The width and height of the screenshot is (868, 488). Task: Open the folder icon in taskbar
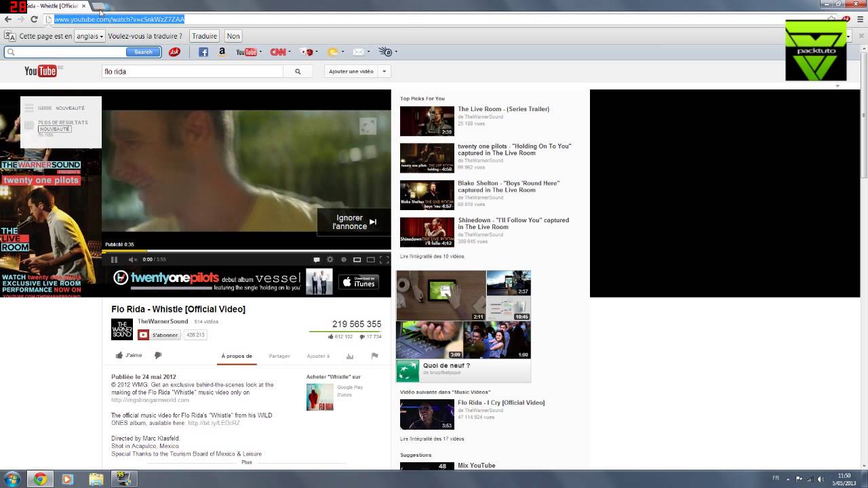(96, 479)
